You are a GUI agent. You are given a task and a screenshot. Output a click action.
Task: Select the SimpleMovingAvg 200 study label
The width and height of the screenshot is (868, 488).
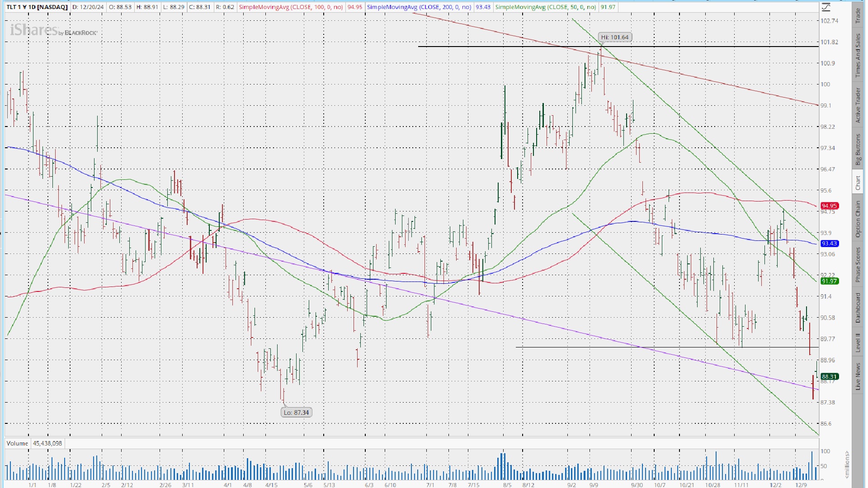[419, 7]
